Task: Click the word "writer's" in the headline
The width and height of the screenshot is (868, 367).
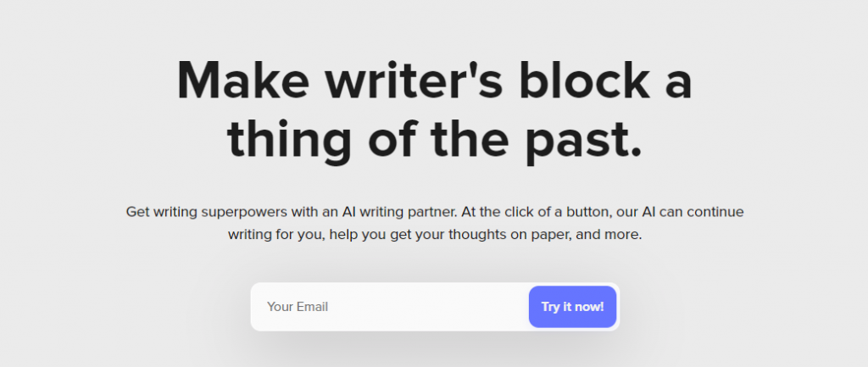Action: coord(414,81)
